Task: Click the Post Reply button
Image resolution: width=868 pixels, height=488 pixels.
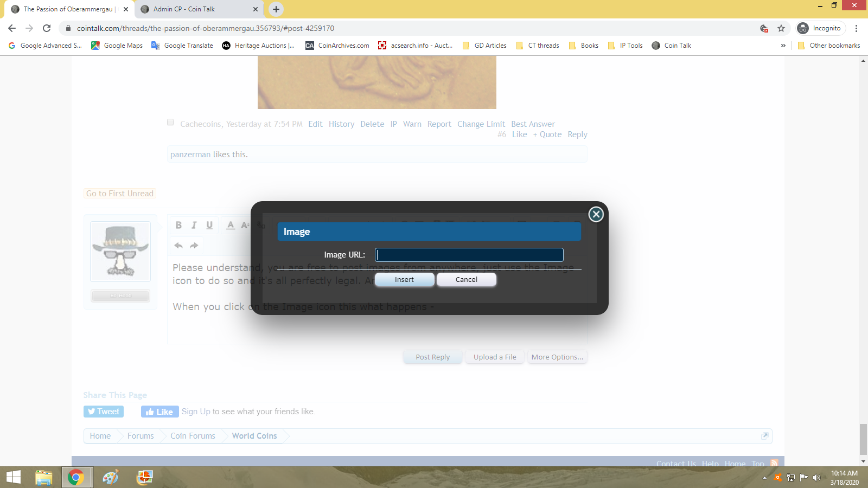Action: tap(433, 357)
